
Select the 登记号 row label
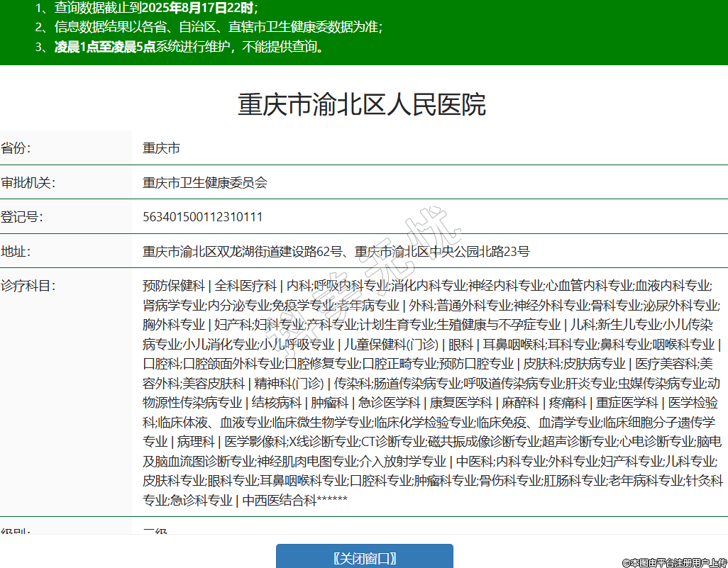(22, 216)
